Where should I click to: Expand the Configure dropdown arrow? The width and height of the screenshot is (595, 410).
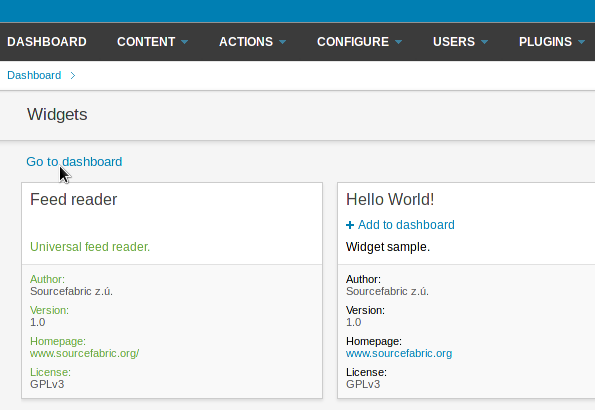pyautogui.click(x=398, y=42)
